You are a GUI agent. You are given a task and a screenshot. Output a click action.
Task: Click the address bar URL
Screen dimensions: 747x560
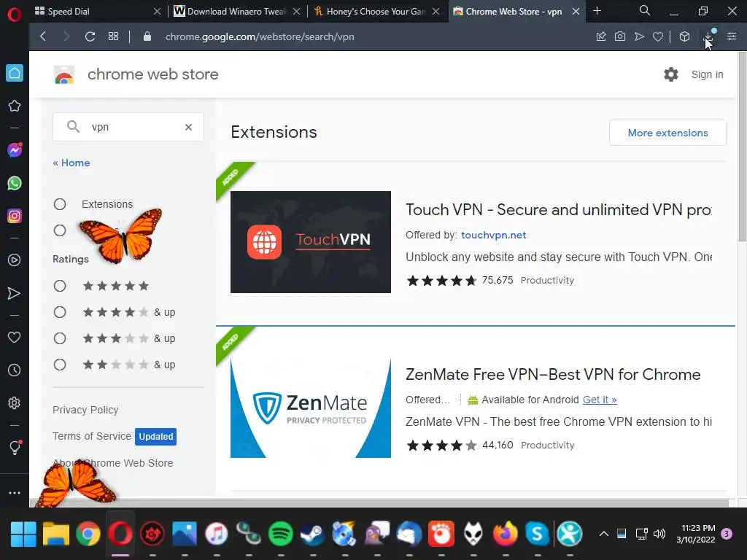[x=260, y=36]
